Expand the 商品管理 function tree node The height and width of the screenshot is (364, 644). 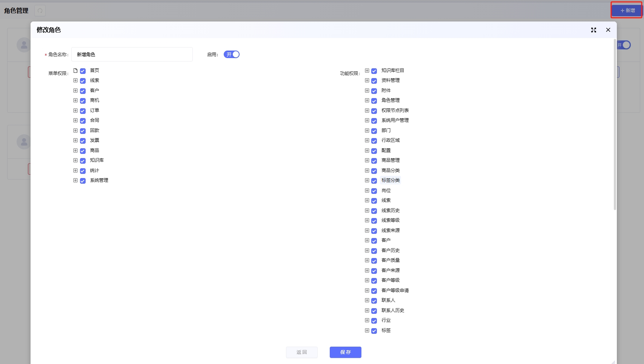point(367,160)
